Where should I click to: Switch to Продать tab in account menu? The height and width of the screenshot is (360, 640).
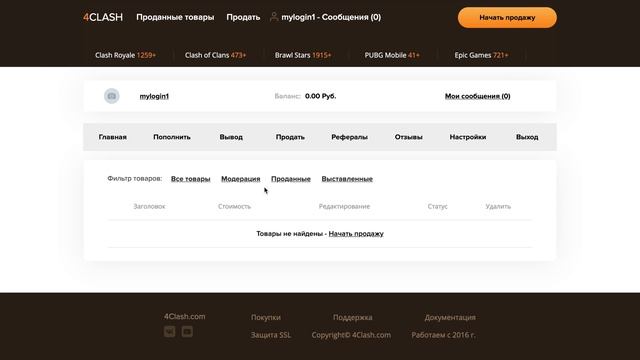coord(290,137)
